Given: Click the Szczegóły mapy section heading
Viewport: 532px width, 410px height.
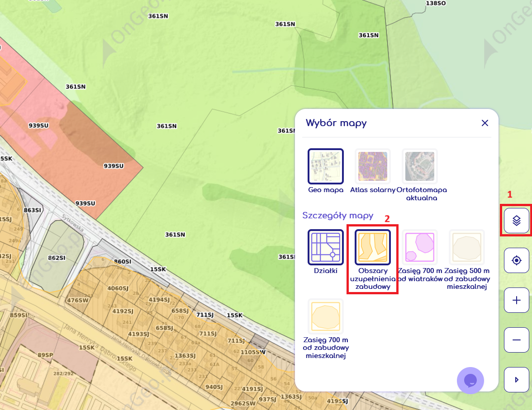Looking at the screenshot, I should [x=338, y=215].
